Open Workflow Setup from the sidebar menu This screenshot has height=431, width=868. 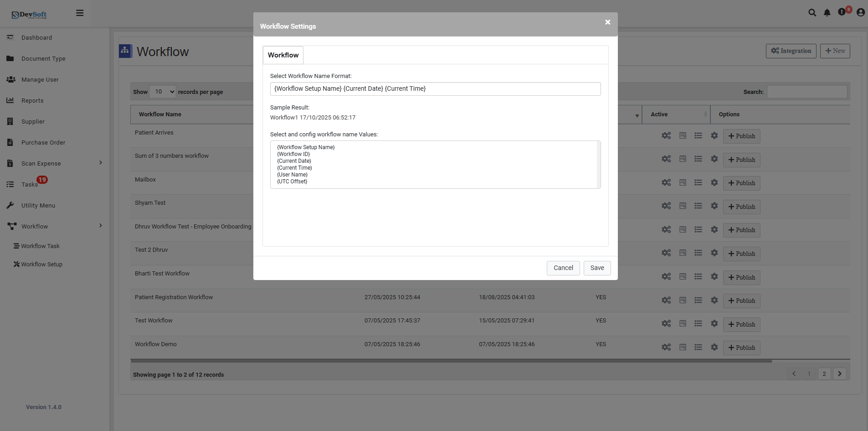(41, 264)
